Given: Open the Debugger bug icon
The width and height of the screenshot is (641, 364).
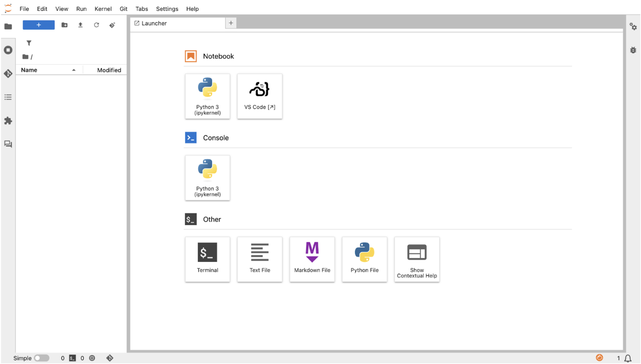Looking at the screenshot, I should [633, 50].
